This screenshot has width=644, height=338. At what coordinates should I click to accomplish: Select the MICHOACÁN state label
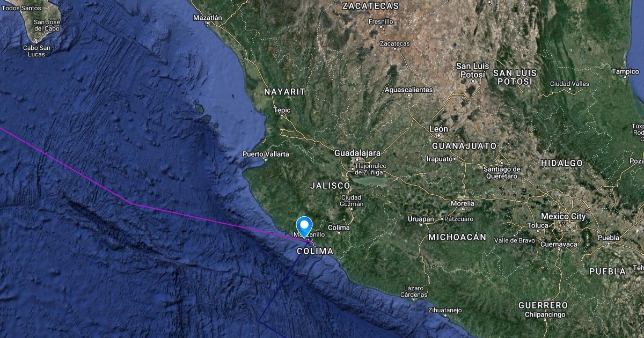457,237
